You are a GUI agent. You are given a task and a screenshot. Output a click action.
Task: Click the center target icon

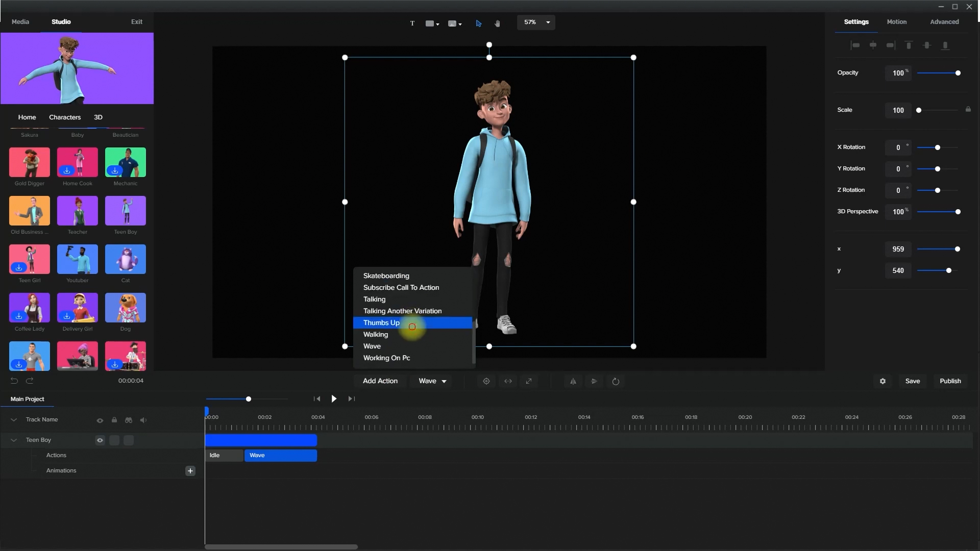coord(486,381)
